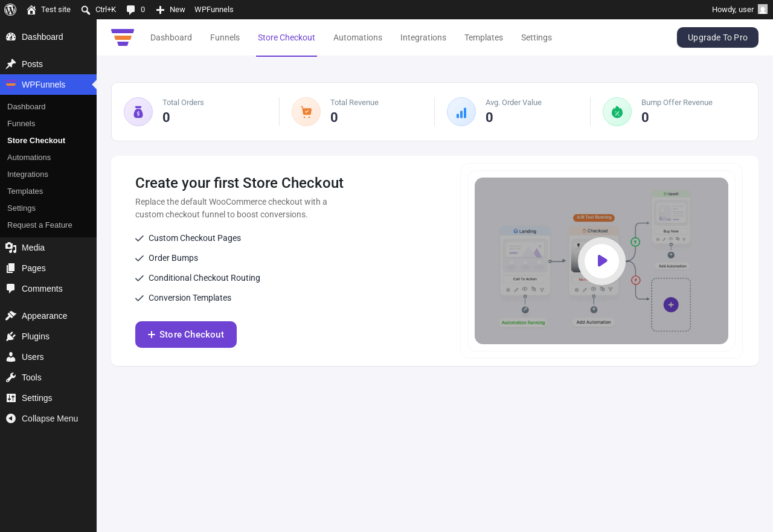Click the Users person icon

pyautogui.click(x=11, y=357)
